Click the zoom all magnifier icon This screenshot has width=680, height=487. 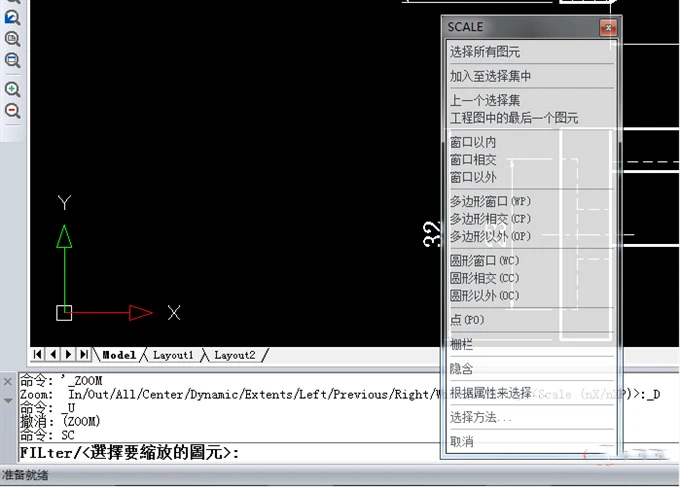pos(12,39)
